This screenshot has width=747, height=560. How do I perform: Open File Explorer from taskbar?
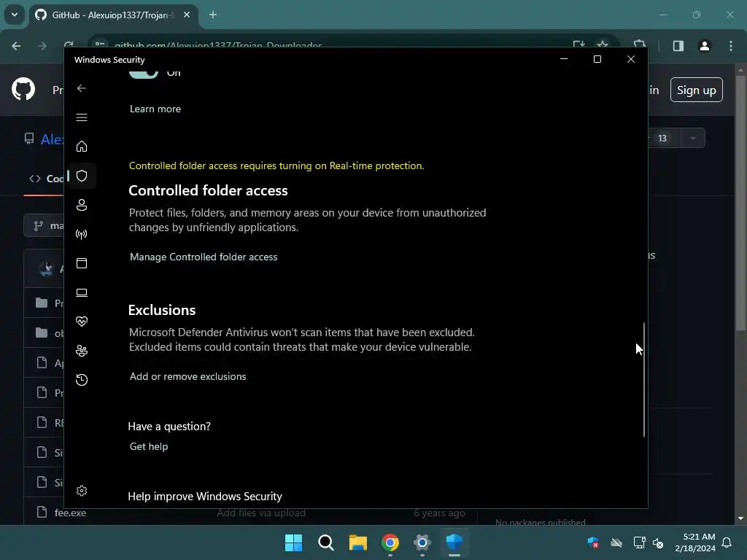point(357,542)
